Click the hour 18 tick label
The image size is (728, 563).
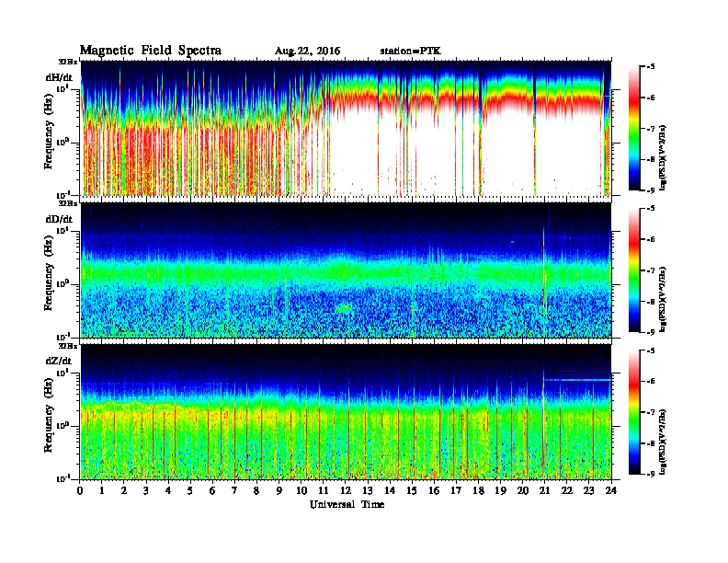[478, 491]
